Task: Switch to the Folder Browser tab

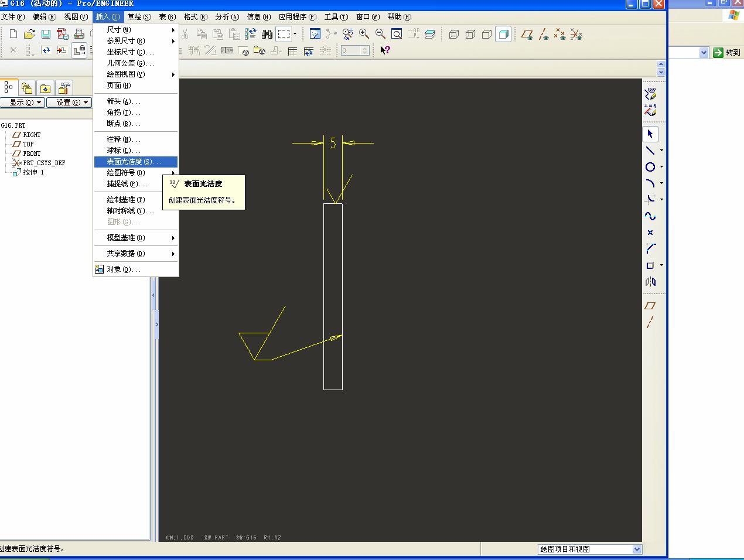Action: (x=27, y=88)
